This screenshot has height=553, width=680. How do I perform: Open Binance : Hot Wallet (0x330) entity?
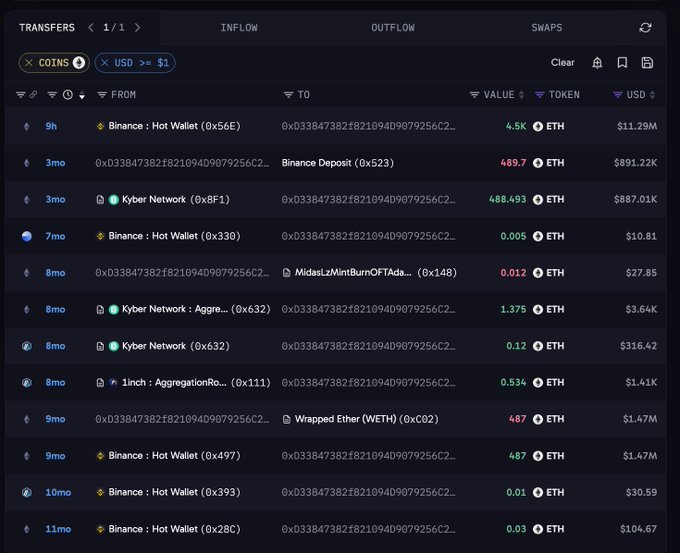click(x=174, y=236)
